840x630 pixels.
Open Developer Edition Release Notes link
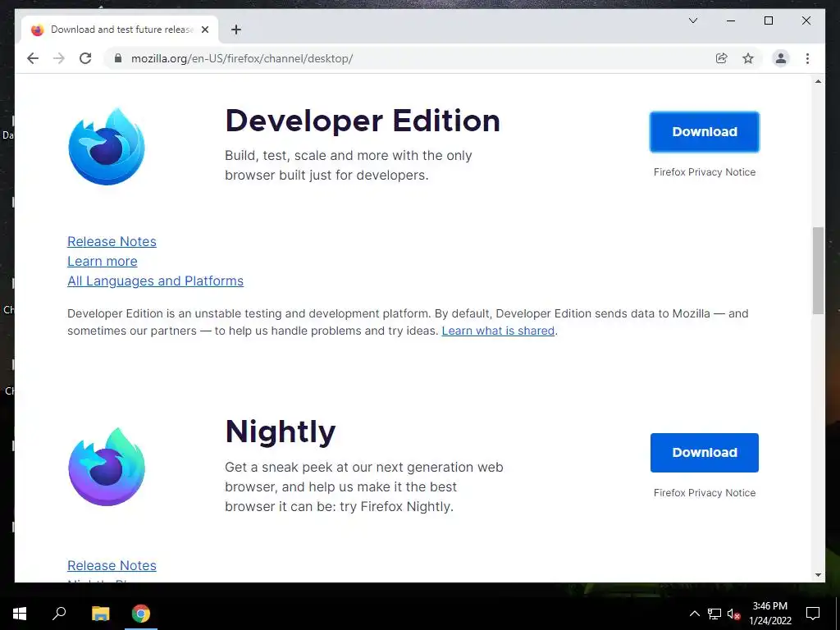pyautogui.click(x=112, y=242)
